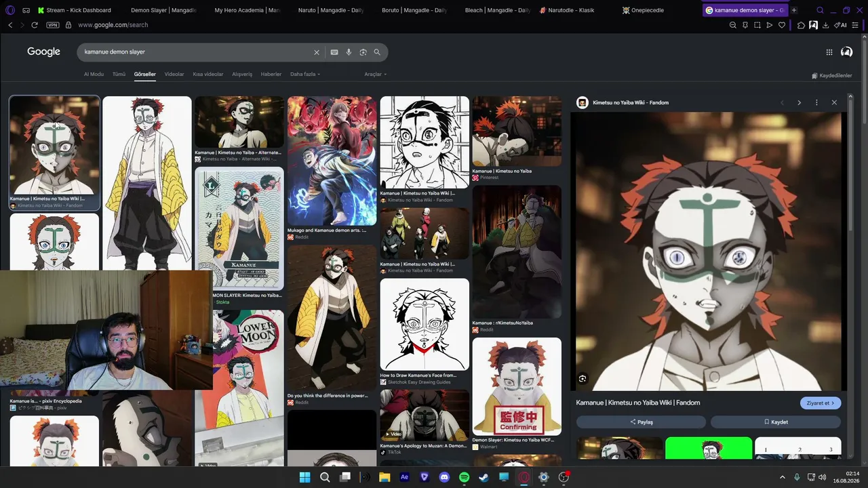Open the taskbar clock showing 02:14
The image size is (868, 488).
click(848, 477)
